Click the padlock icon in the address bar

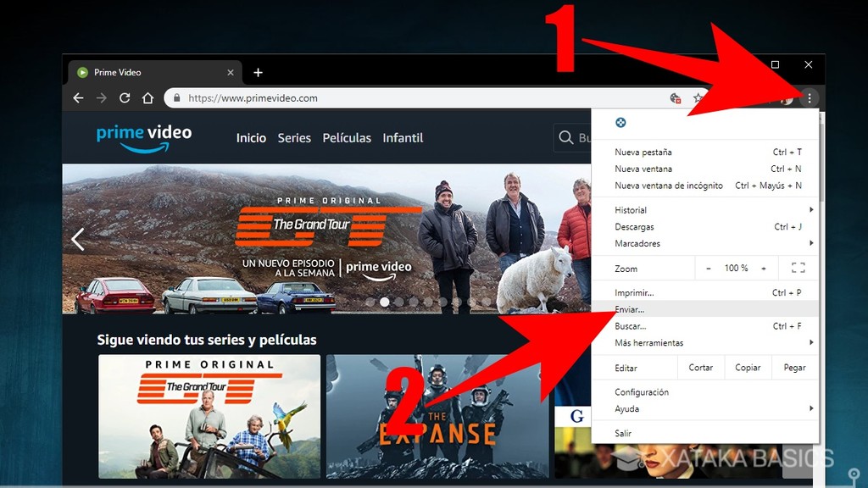(x=175, y=97)
